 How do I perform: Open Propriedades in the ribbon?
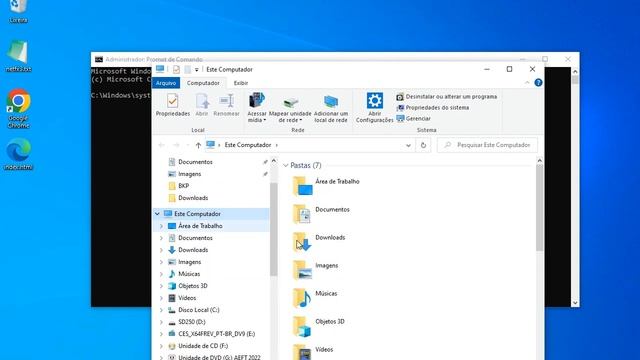[173, 105]
